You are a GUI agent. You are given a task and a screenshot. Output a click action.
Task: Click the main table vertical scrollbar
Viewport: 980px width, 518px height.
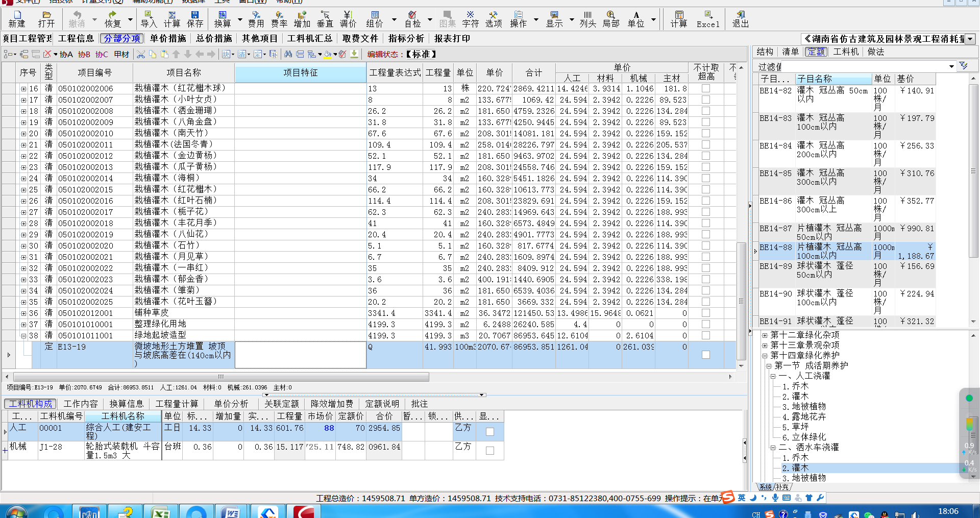[741, 301]
